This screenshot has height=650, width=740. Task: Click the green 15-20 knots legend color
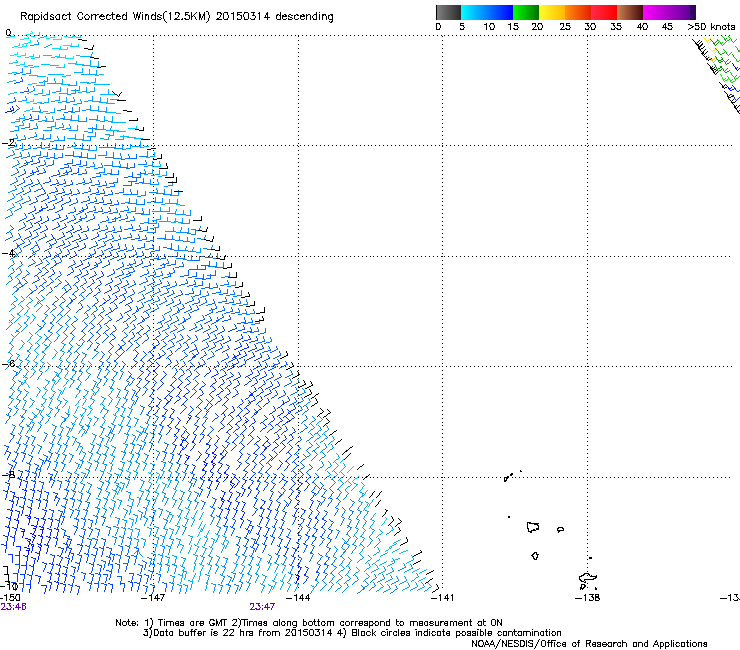click(x=526, y=12)
